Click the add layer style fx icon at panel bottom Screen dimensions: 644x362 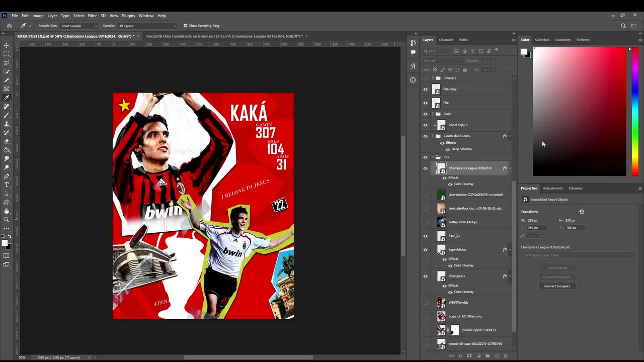460,356
